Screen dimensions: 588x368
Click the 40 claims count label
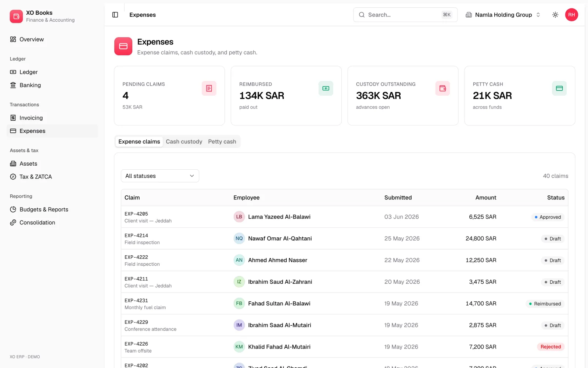click(x=555, y=176)
